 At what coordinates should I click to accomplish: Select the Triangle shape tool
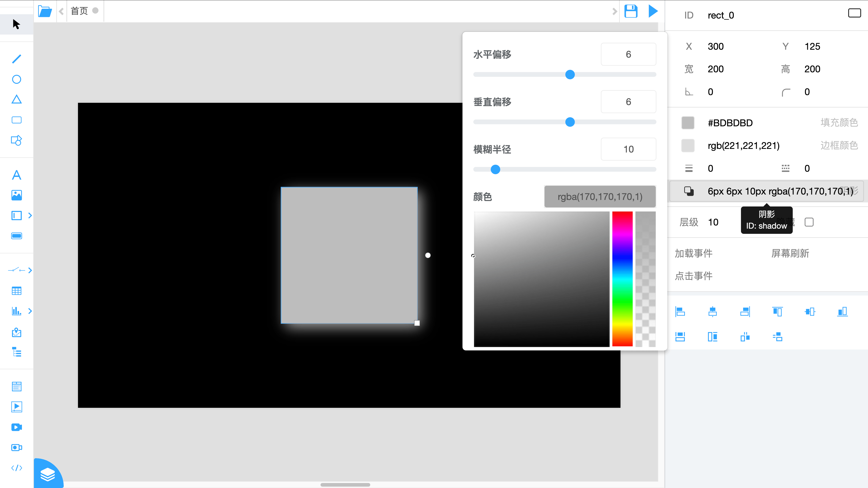(17, 99)
